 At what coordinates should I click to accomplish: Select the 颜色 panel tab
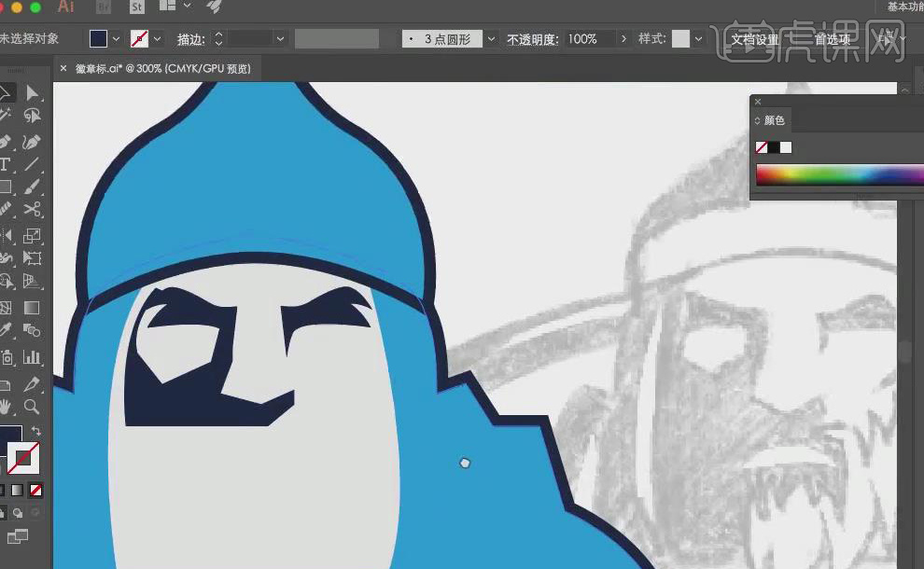[x=774, y=120]
